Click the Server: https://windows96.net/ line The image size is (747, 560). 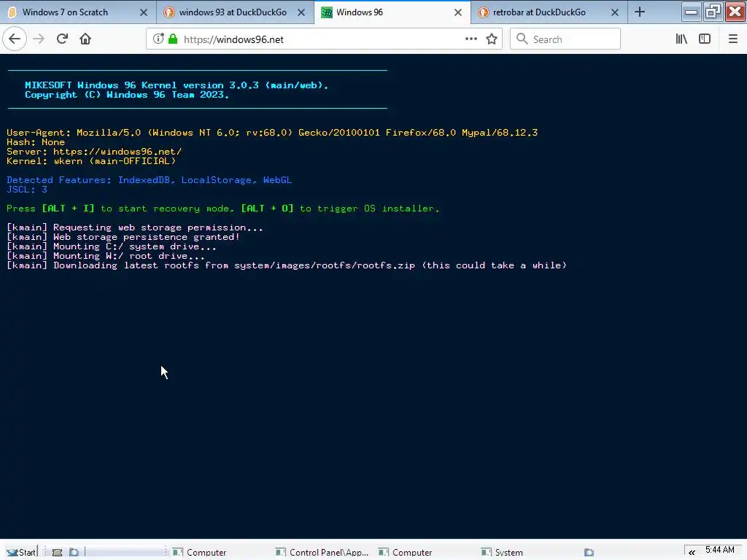[94, 152]
